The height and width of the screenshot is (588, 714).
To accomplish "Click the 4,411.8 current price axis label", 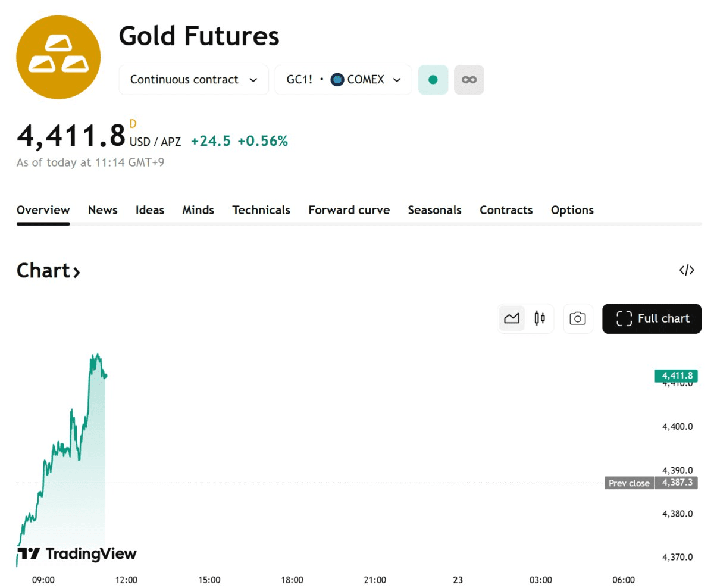I will [x=676, y=376].
